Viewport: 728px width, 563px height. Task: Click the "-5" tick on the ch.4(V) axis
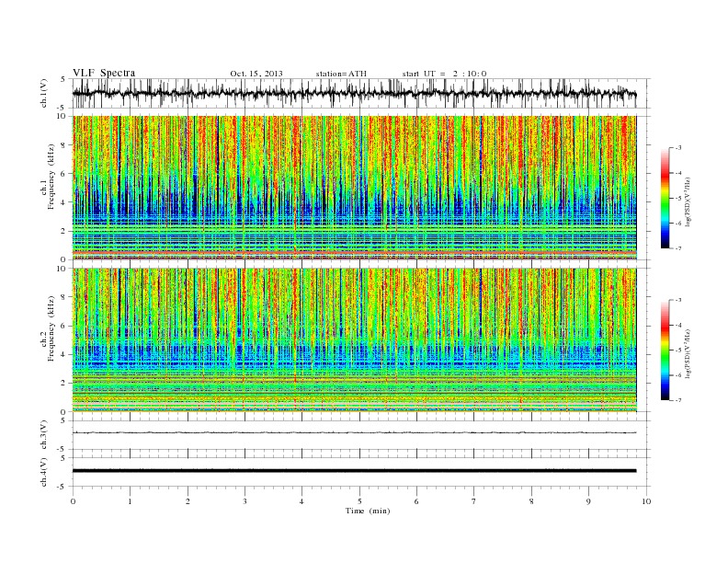(63, 487)
